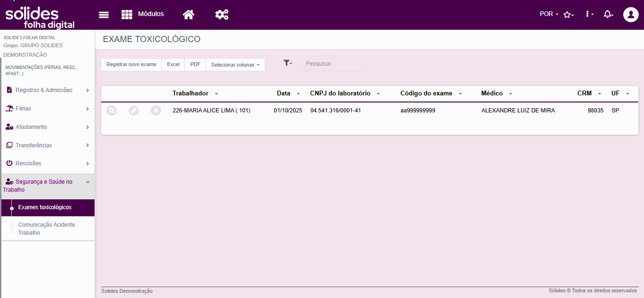The image size is (644, 298).
Task: Click the notifications bell icon
Action: point(609,15)
